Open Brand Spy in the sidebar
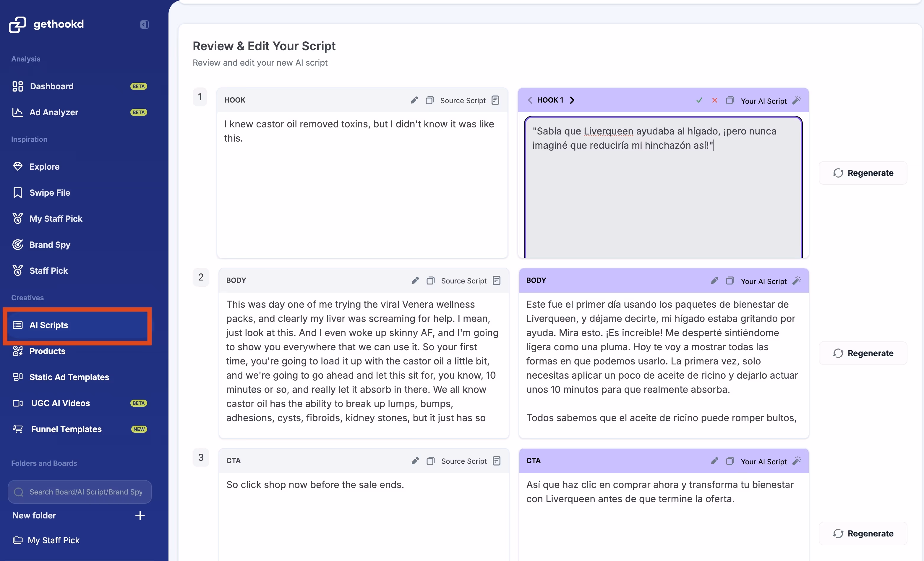 click(x=50, y=245)
